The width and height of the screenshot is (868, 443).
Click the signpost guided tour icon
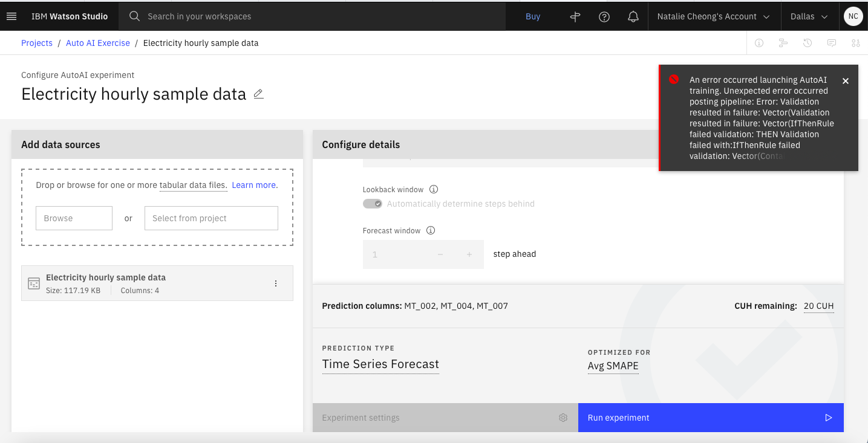point(575,16)
